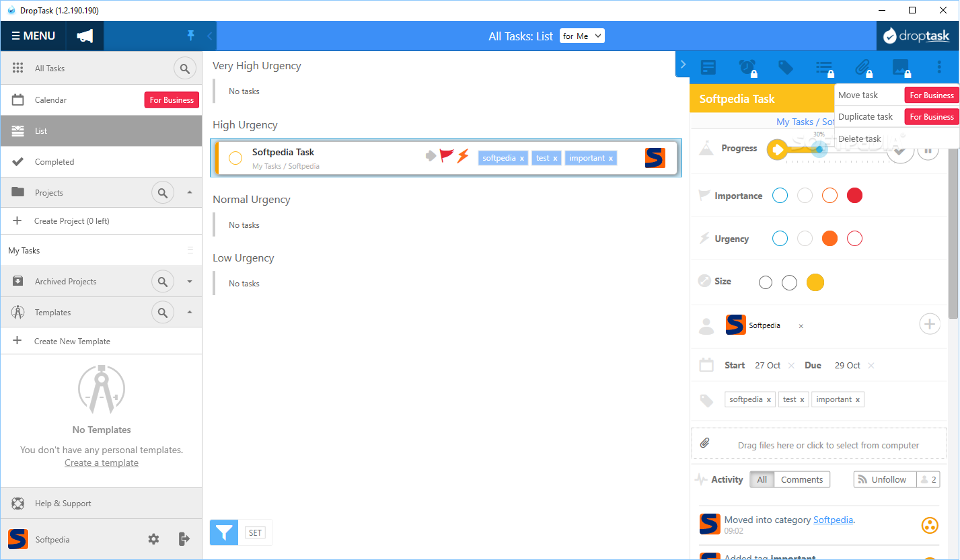
Task: Open the Calendar view
Action: click(x=50, y=100)
